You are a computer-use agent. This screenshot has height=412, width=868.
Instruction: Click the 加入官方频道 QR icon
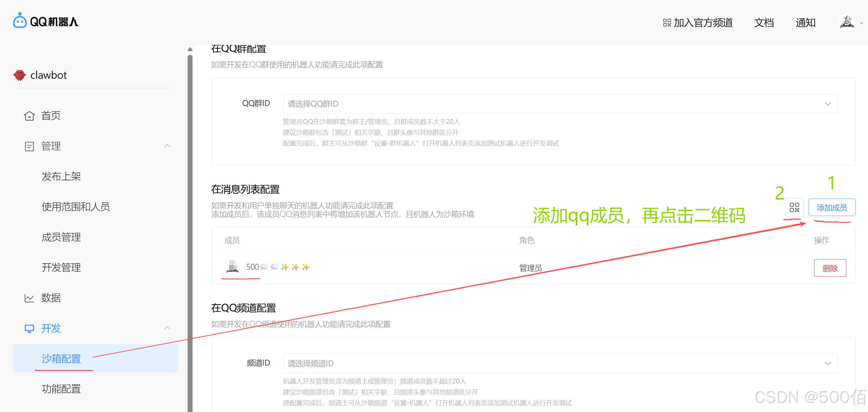[x=666, y=23]
